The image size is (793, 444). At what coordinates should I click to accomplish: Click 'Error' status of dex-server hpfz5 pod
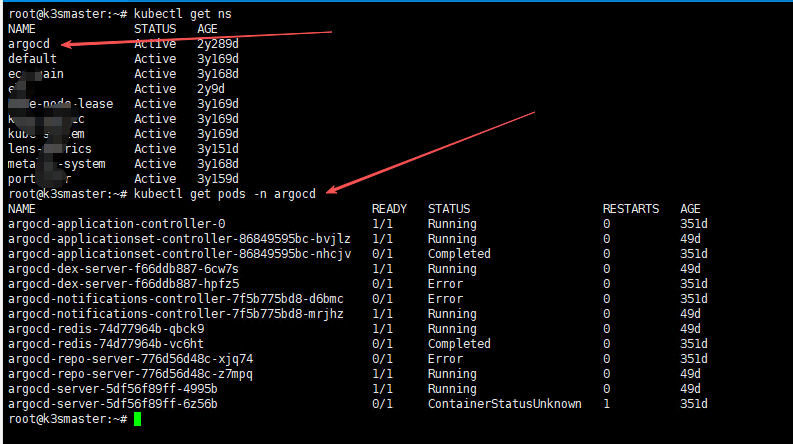[x=445, y=284]
